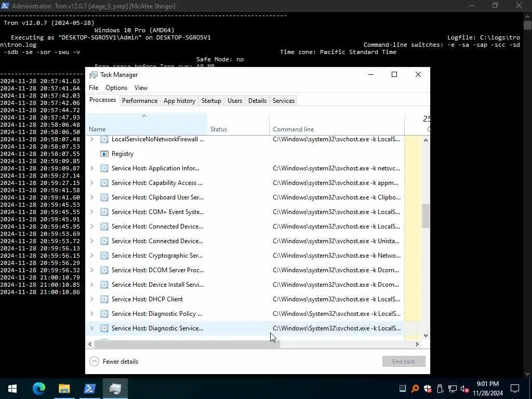
Task: Open the notification center icon
Action: point(515,389)
